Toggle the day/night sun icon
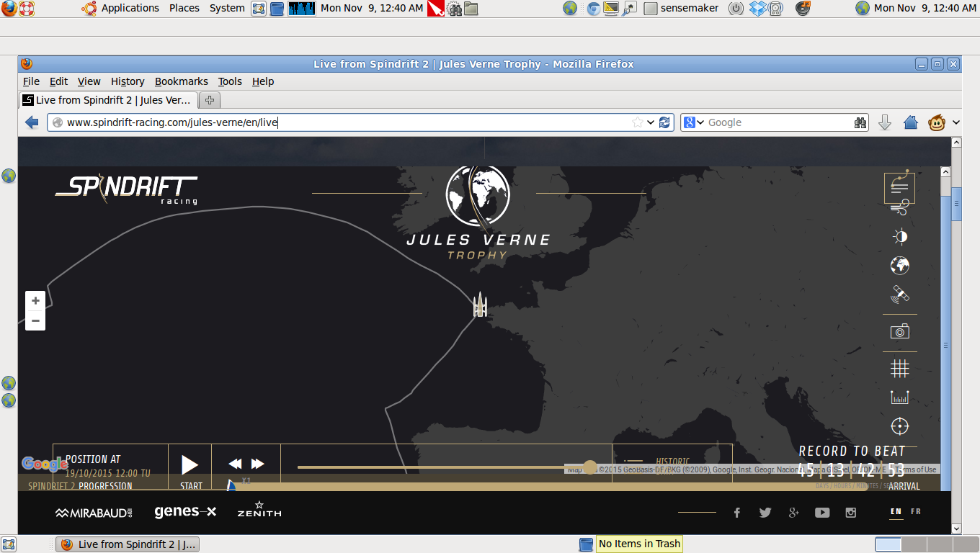 click(x=899, y=237)
